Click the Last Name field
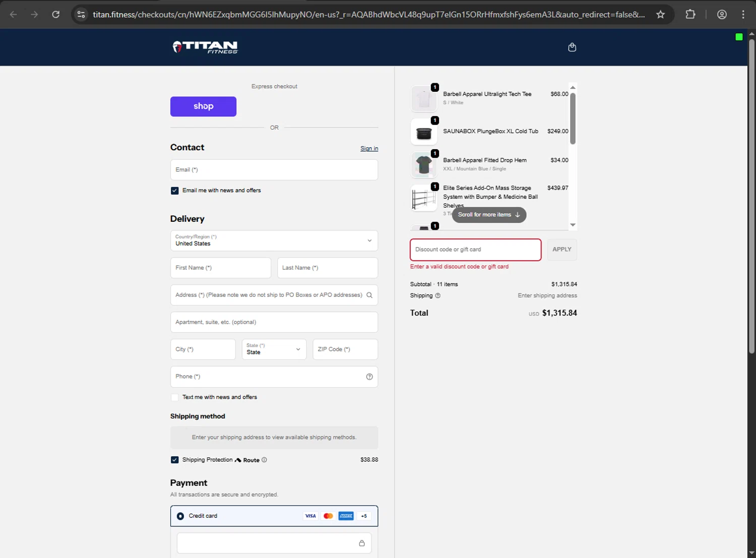The width and height of the screenshot is (756, 558). pos(328,268)
